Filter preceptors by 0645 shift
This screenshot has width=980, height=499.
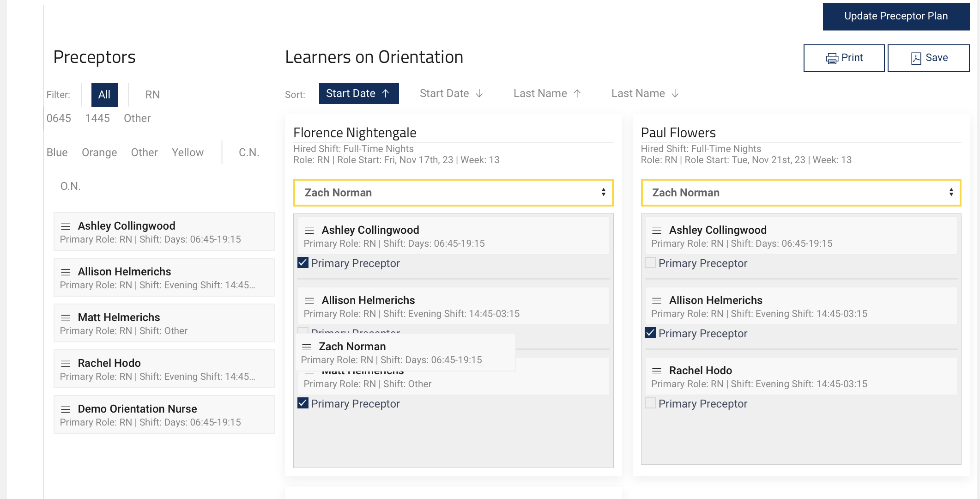tap(59, 119)
